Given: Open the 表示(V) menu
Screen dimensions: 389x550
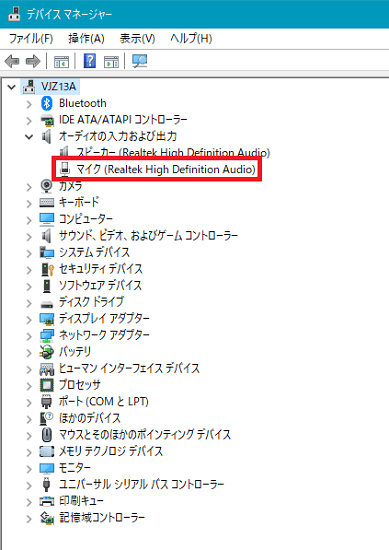Looking at the screenshot, I should tap(137, 38).
